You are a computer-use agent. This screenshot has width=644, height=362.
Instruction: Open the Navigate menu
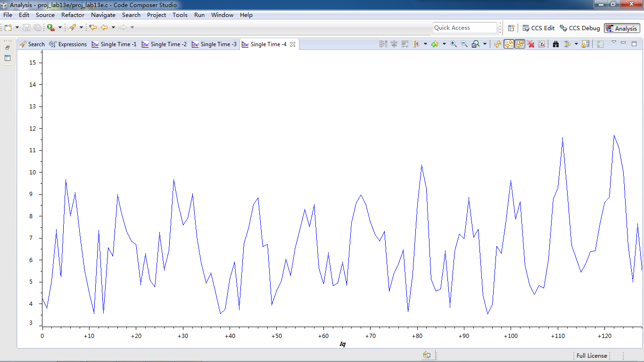[103, 15]
